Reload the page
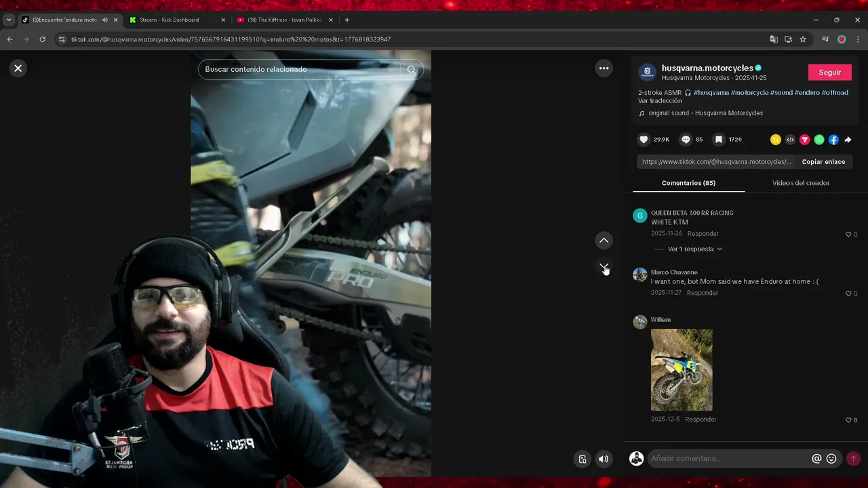Image resolution: width=868 pixels, height=488 pixels. click(x=42, y=39)
